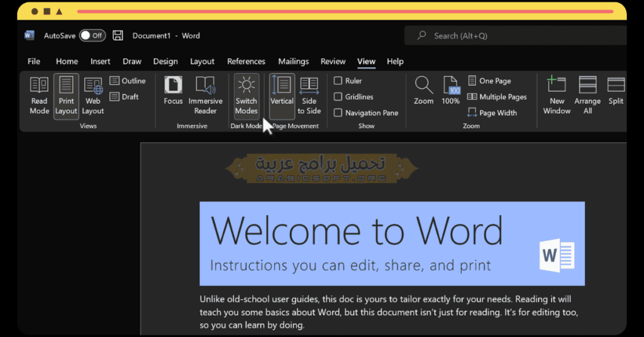Switch to Read Mode view
The height and width of the screenshot is (337, 644).
coord(39,96)
